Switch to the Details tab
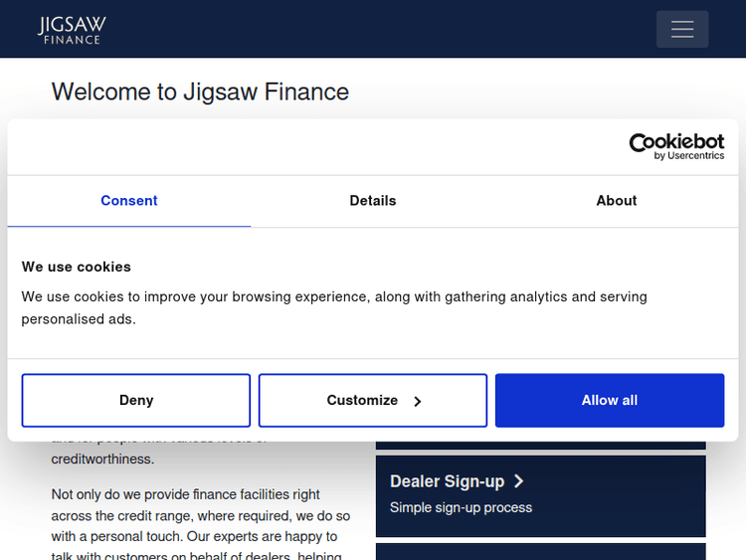 (373, 201)
